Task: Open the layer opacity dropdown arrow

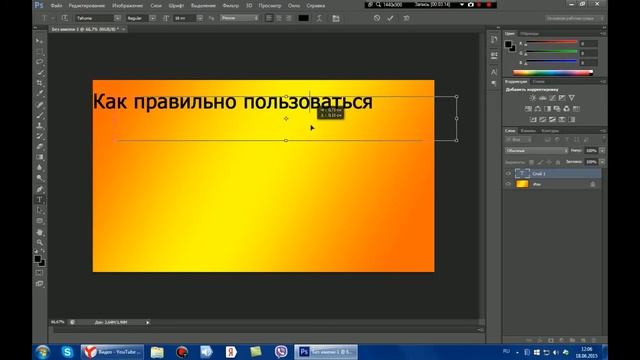Action: (602, 151)
